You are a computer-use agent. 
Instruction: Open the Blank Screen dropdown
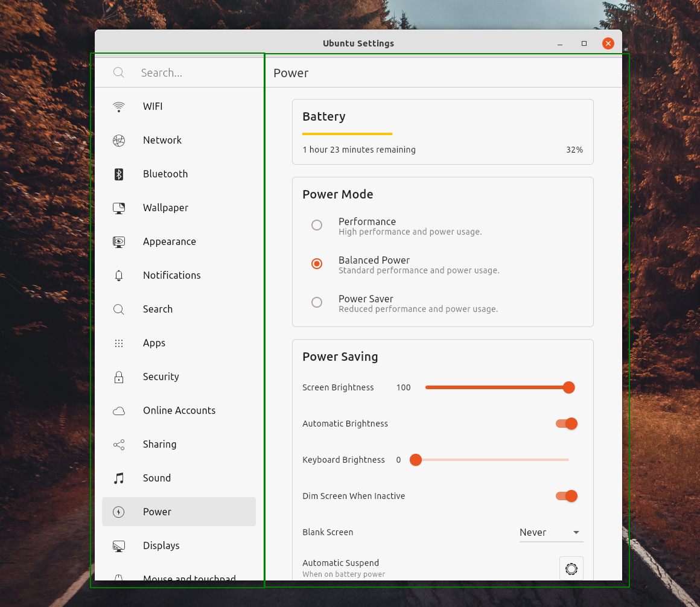click(x=551, y=532)
